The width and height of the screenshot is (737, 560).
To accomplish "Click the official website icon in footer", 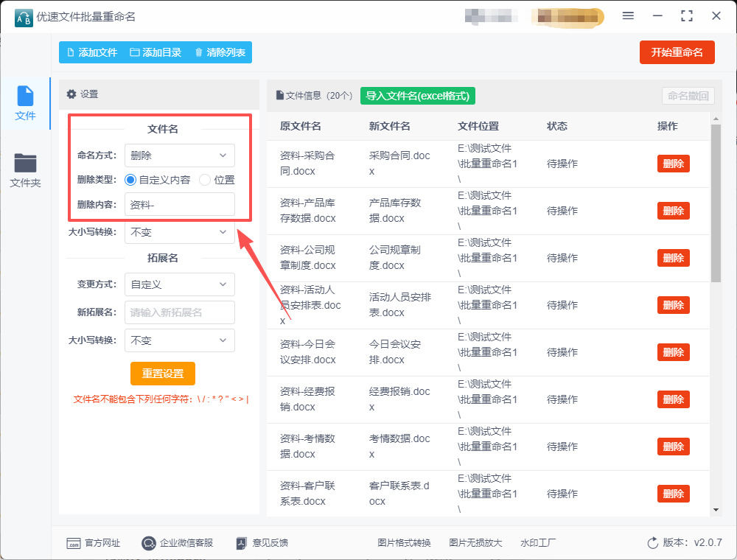I will [x=74, y=543].
